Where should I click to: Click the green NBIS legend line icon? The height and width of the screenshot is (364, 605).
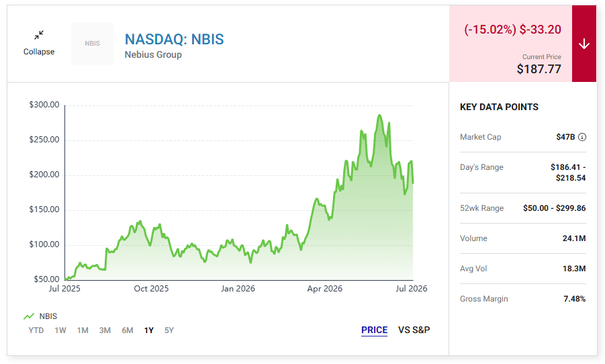pos(29,316)
